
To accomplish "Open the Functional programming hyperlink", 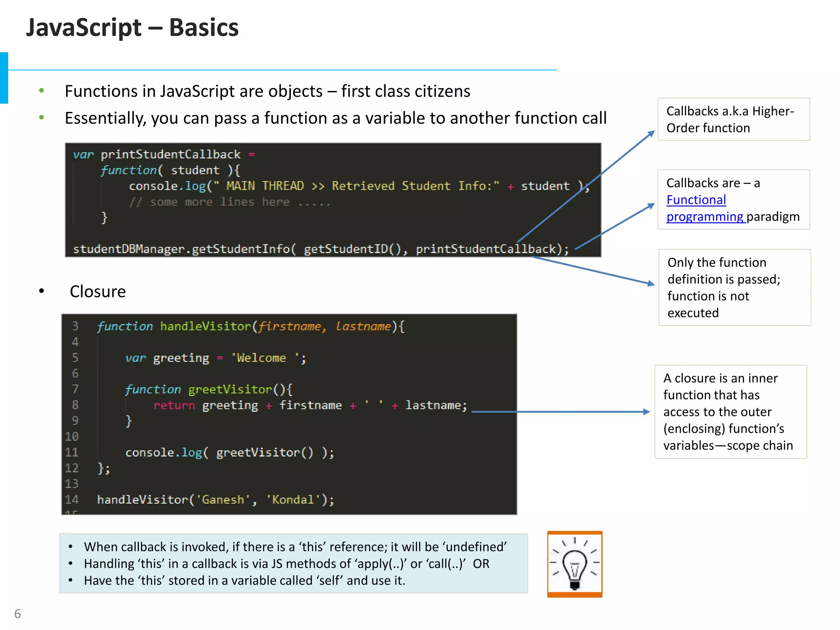I will pyautogui.click(x=696, y=200).
